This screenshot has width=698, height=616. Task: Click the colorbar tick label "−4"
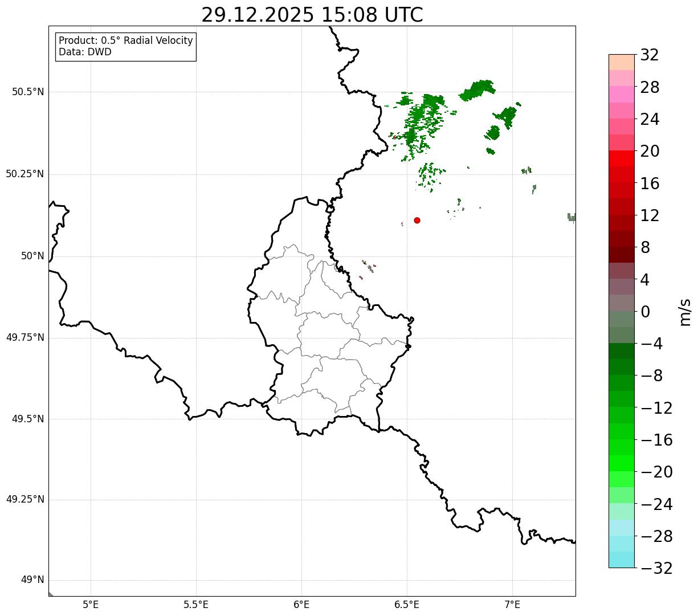pyautogui.click(x=651, y=344)
